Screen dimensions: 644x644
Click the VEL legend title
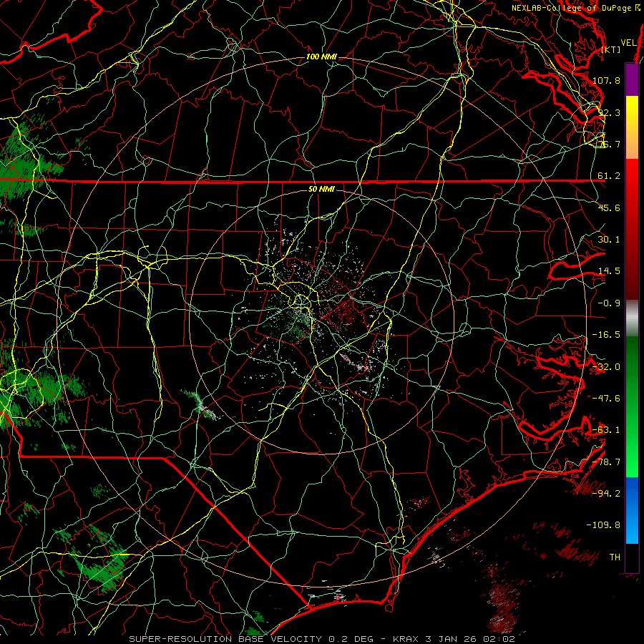tap(628, 43)
